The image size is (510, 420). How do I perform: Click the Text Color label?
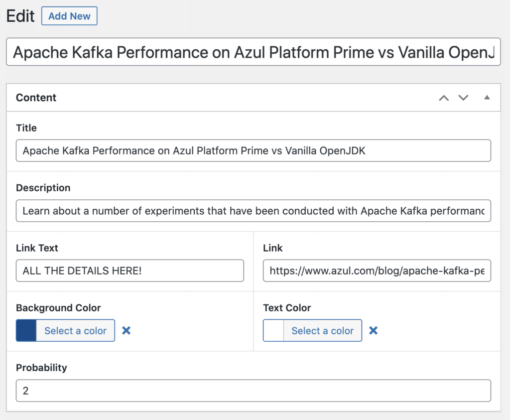click(x=287, y=308)
